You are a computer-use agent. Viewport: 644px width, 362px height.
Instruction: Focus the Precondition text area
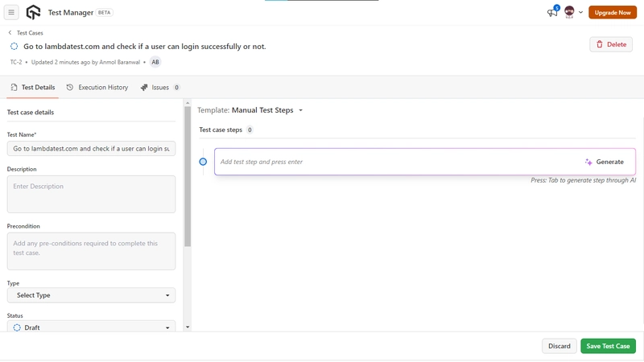point(91,251)
